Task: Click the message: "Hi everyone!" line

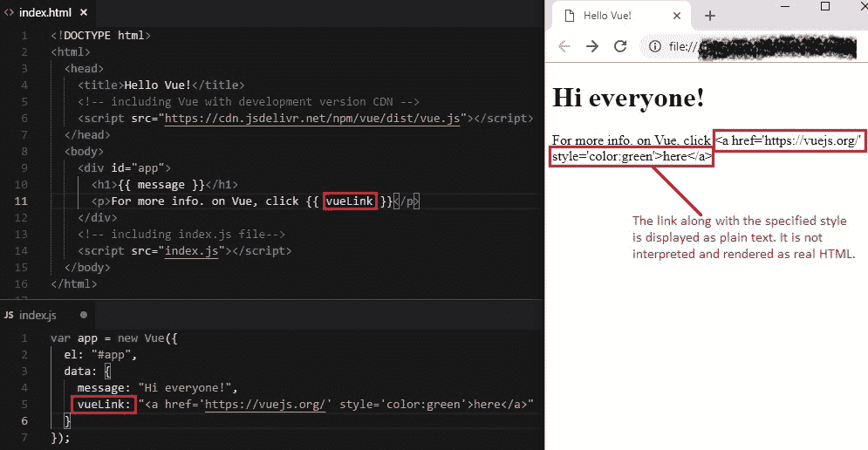Action: pos(157,388)
